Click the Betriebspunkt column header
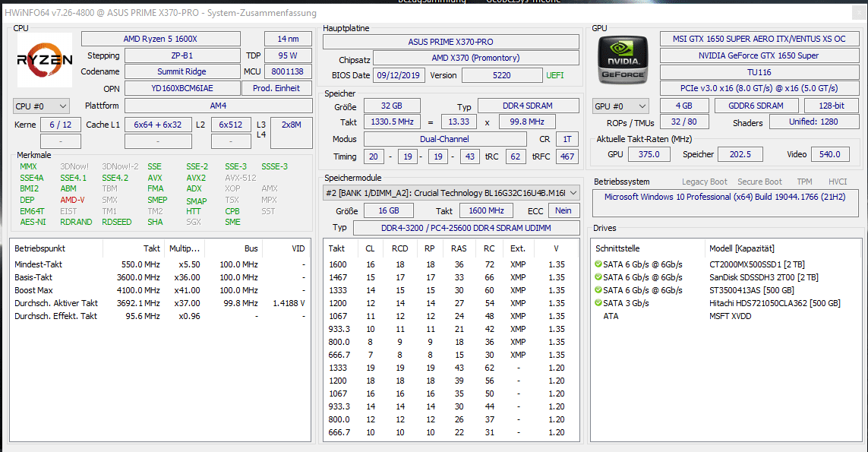Image resolution: width=868 pixels, height=452 pixels. pos(39,248)
